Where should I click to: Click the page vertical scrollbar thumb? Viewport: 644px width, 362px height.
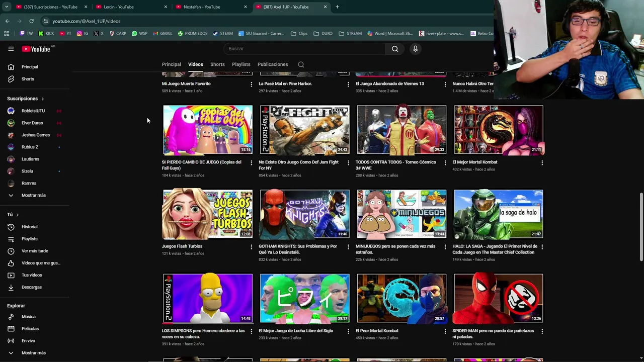pos(641,226)
